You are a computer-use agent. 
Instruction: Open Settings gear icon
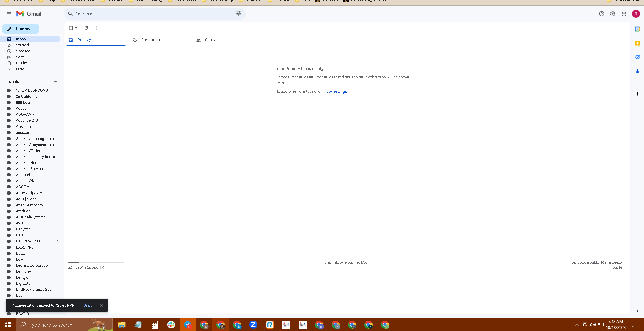[613, 14]
